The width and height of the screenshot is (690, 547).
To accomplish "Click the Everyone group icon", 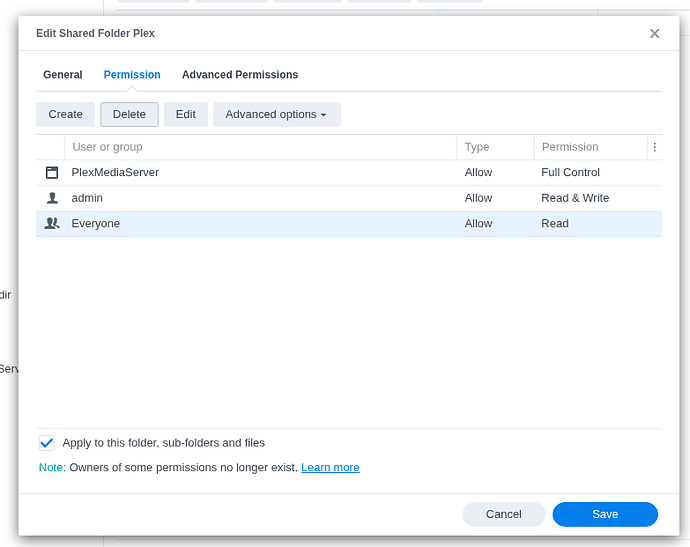I will 52,224.
